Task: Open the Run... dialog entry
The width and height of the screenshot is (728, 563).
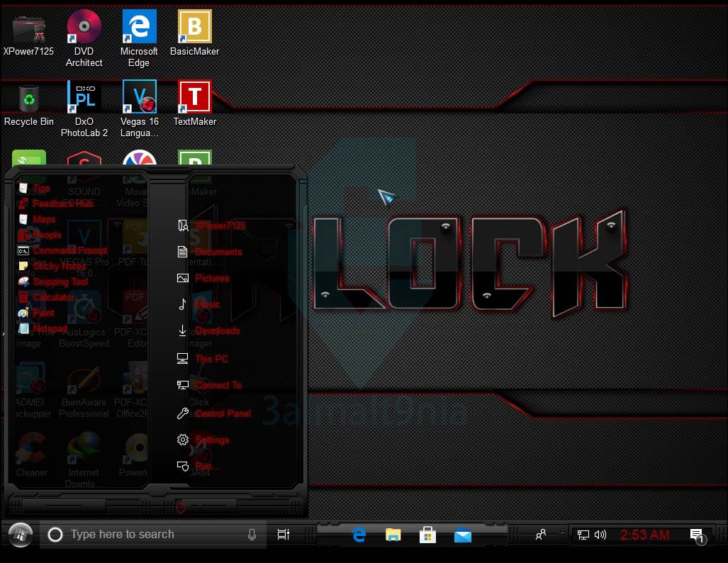Action: [x=198, y=466]
